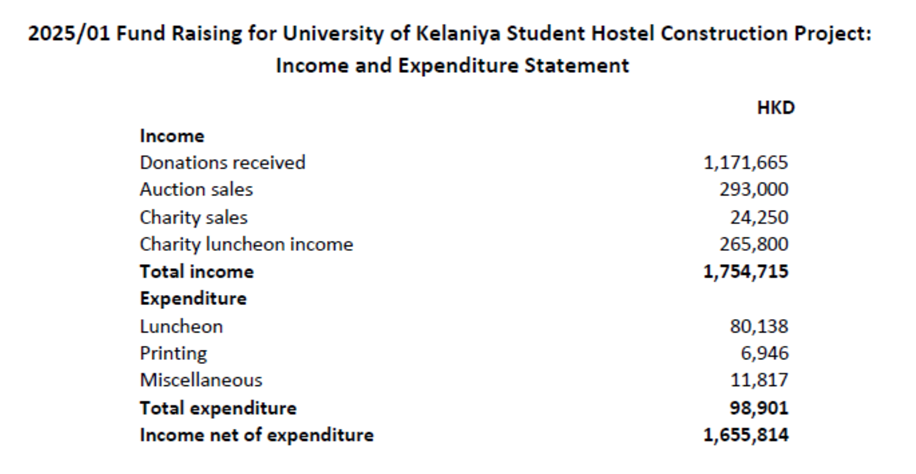Select the "Printing" expense label
The height and width of the screenshot is (474, 916).
pos(174,353)
